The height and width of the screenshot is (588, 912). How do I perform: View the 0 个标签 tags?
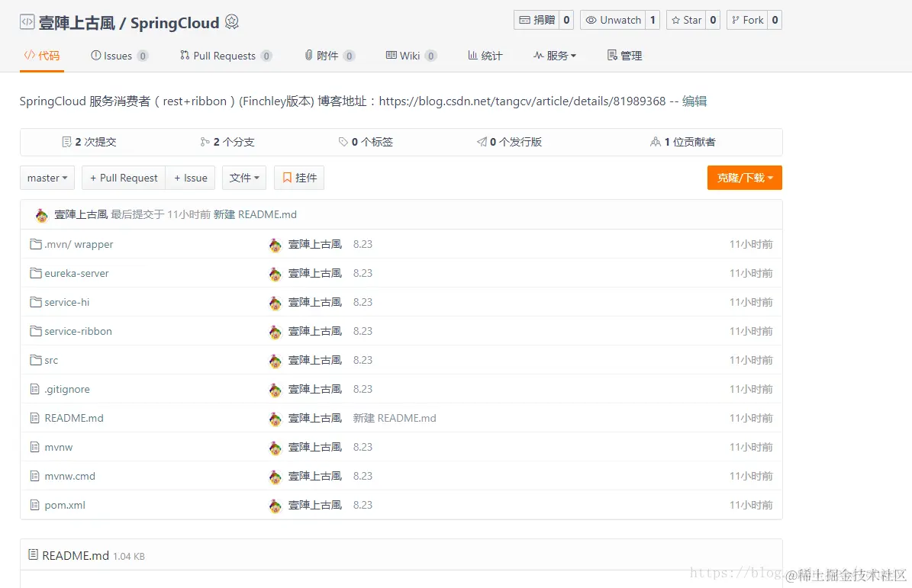(366, 142)
